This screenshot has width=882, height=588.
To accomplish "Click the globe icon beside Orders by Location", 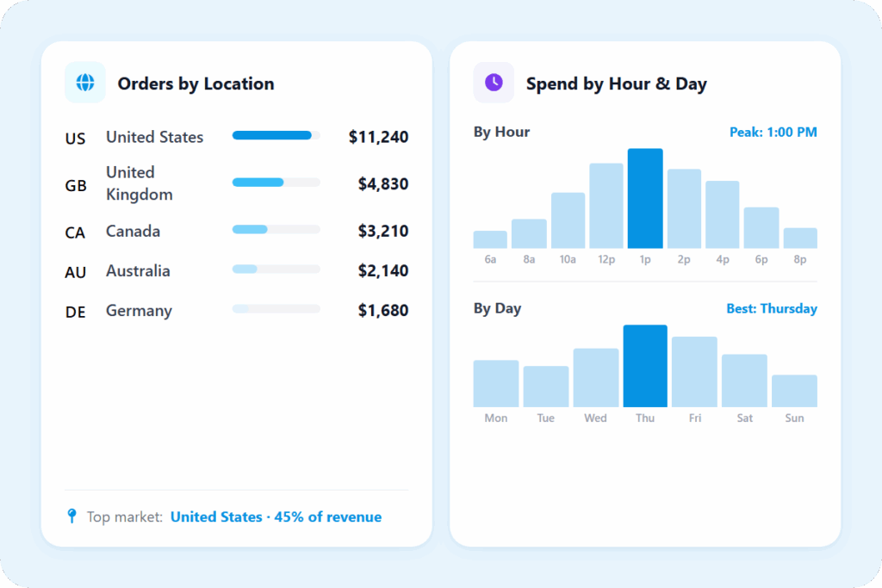I will (x=85, y=83).
